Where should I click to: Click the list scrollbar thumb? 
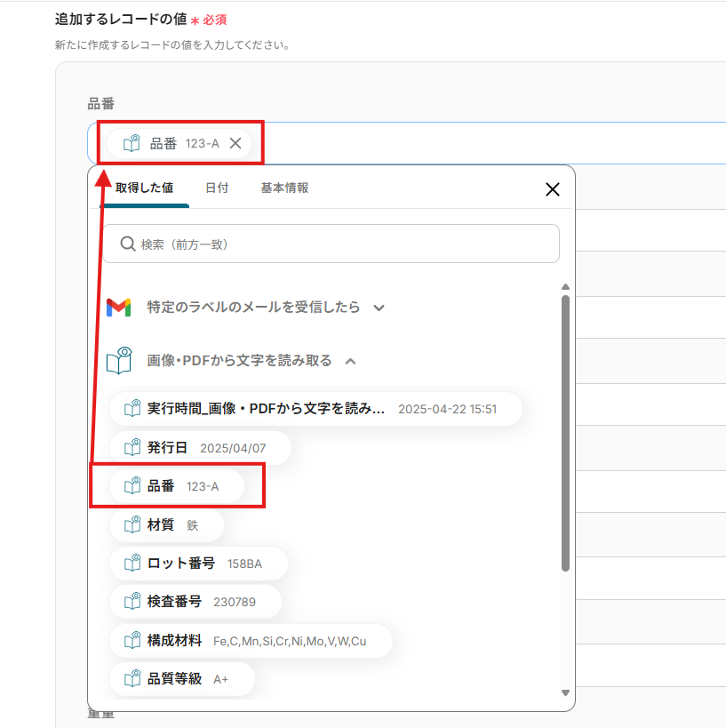click(565, 434)
